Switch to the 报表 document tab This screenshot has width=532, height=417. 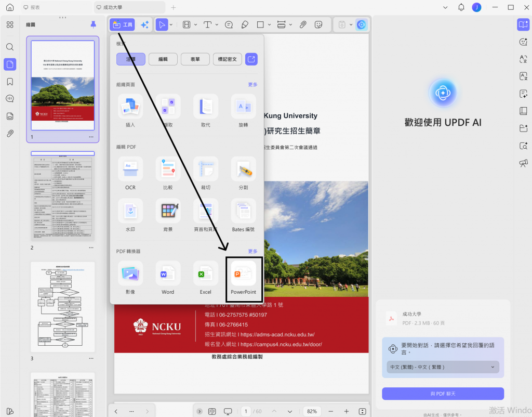[56, 7]
